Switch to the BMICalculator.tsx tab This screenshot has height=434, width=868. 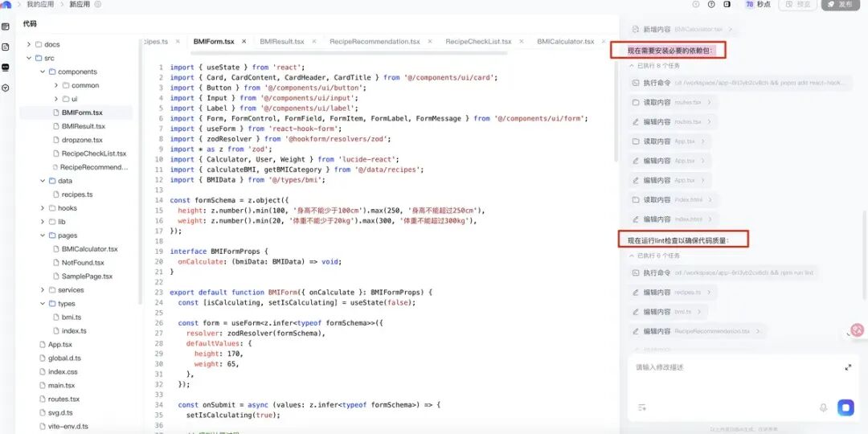pyautogui.click(x=565, y=42)
